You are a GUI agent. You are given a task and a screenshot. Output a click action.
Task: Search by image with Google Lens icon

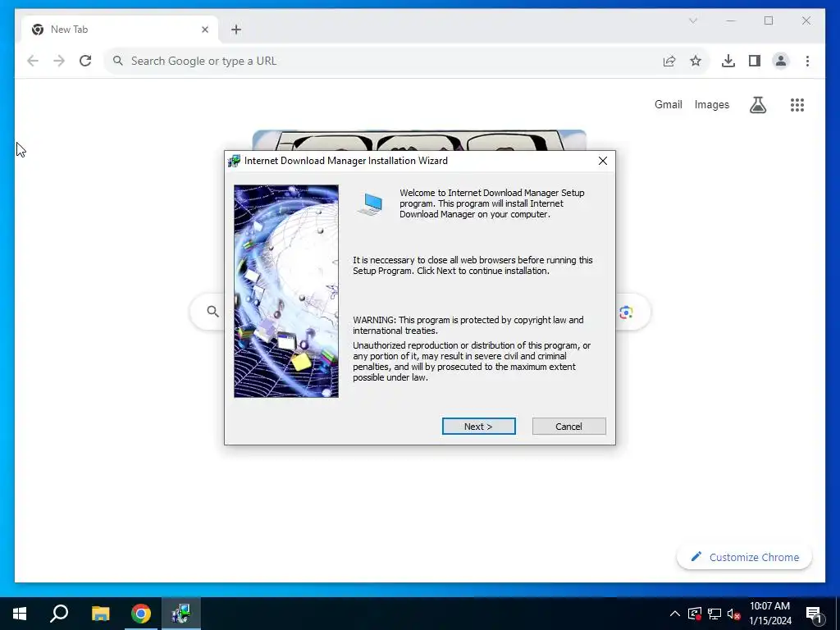[626, 313]
